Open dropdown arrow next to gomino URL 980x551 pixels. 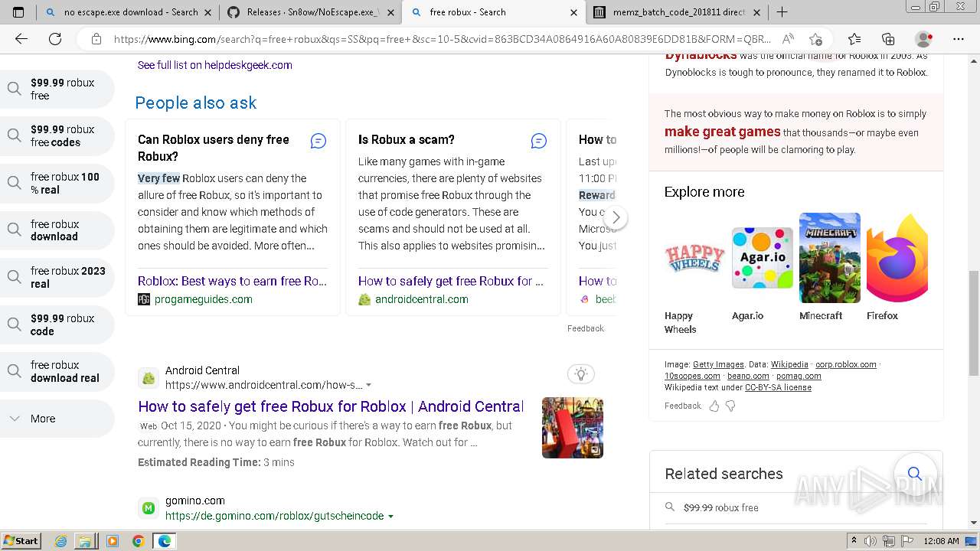(390, 517)
